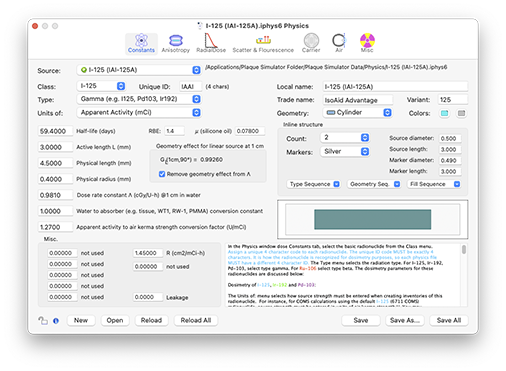Open the Source dropdown I-125 (IAI-125A)
506x371 pixels.
(x=139, y=70)
